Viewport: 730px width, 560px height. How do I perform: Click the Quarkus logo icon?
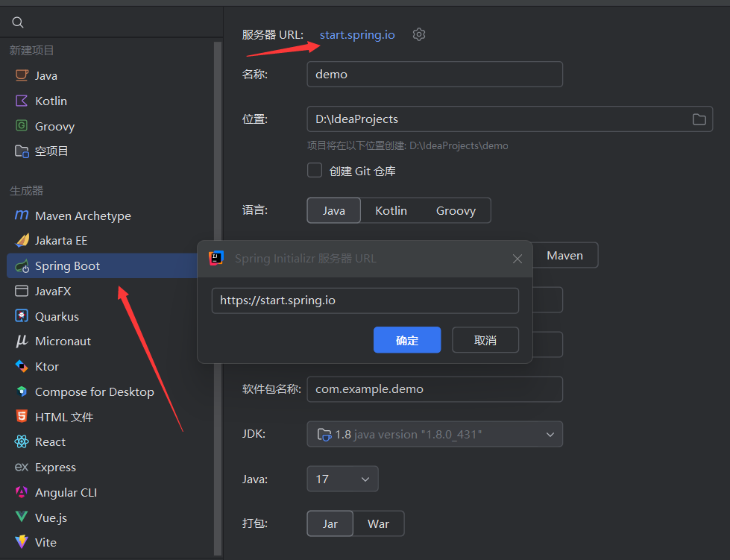(x=22, y=316)
